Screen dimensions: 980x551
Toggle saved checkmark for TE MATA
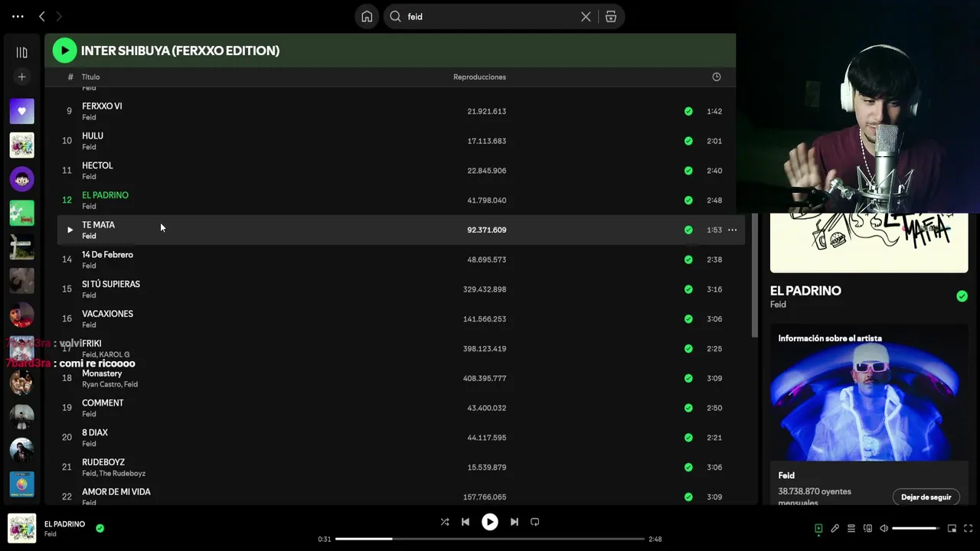coord(688,230)
